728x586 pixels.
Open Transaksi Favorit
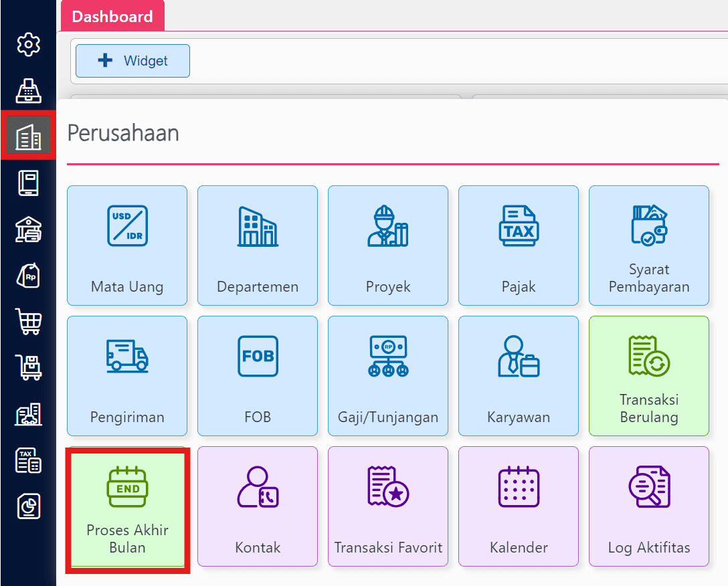(387, 506)
